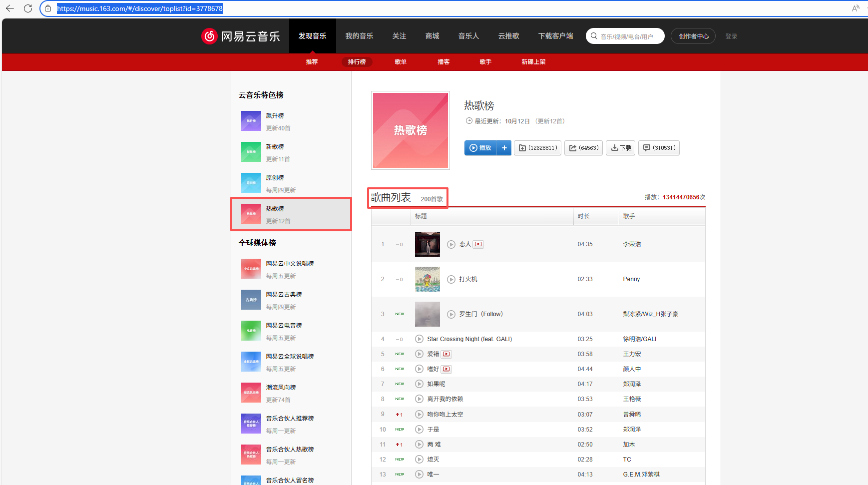Play the song 两 难
This screenshot has height=485, width=868.
coord(420,445)
